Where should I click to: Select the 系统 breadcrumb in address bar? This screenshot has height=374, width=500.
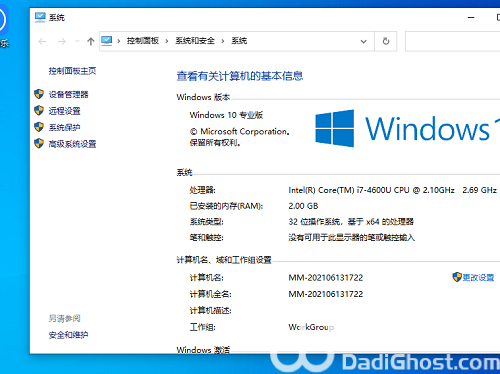point(239,41)
